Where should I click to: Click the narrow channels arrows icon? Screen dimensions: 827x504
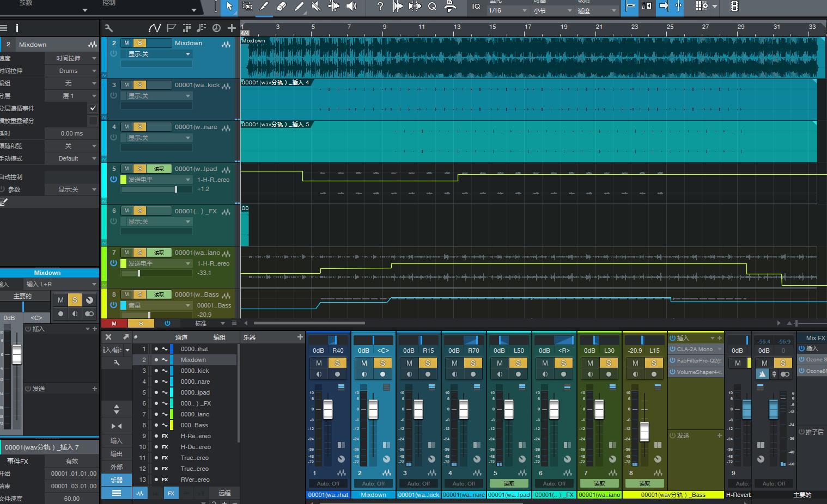click(x=117, y=426)
